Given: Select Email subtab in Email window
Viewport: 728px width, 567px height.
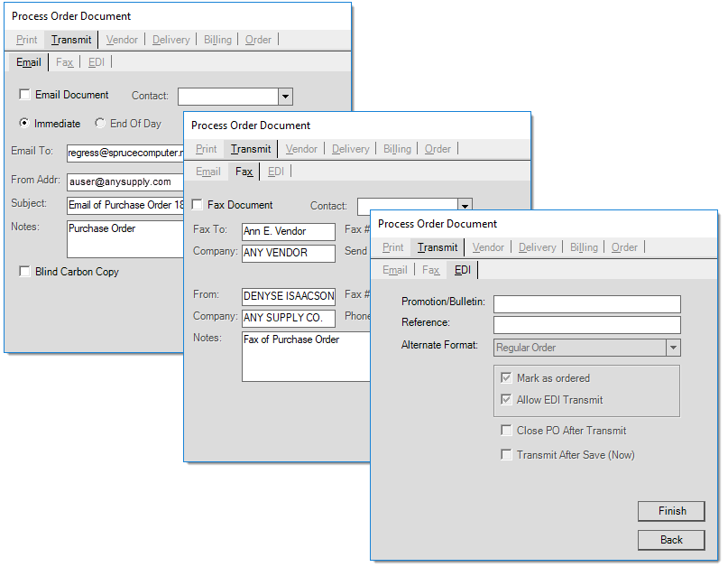Looking at the screenshot, I should click(x=29, y=62).
